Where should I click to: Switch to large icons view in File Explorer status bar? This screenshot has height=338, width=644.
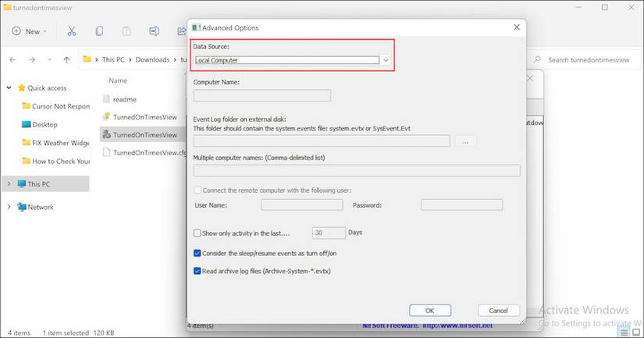(x=635, y=333)
